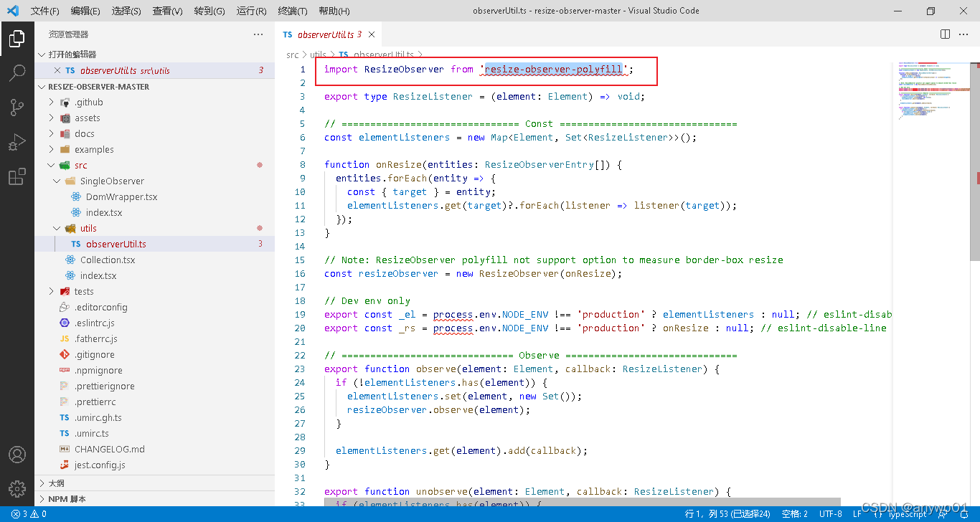Collapse the src folder

pos(154,165)
